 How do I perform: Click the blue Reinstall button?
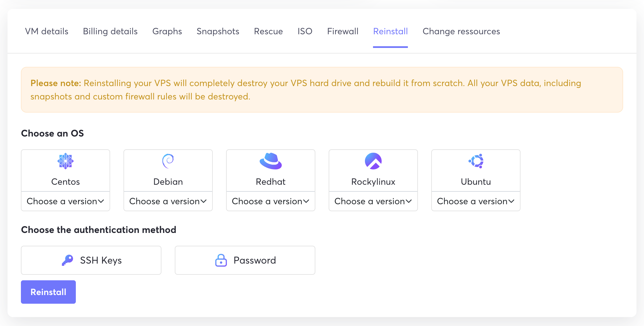(48, 292)
